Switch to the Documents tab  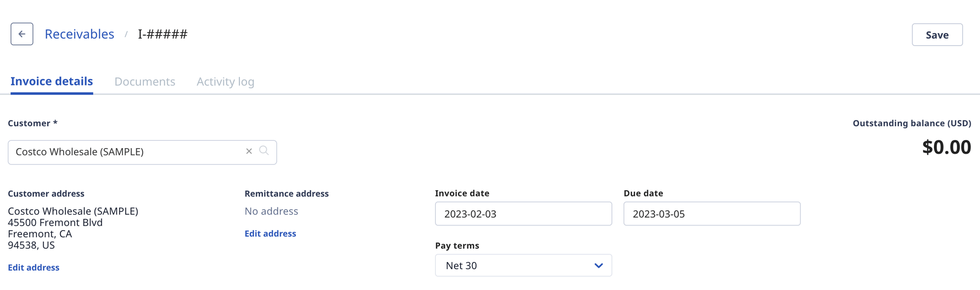tap(145, 82)
